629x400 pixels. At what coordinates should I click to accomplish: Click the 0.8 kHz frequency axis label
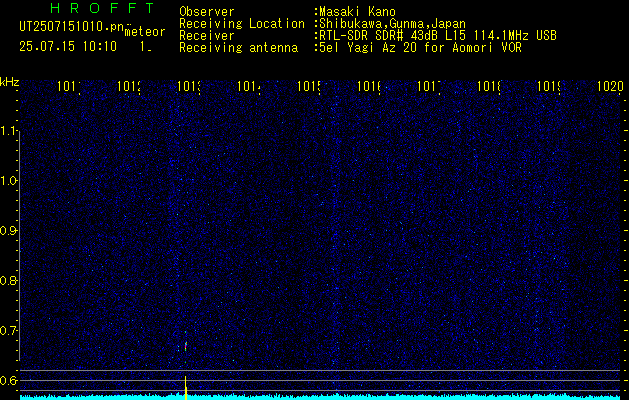pyautogui.click(x=8, y=280)
